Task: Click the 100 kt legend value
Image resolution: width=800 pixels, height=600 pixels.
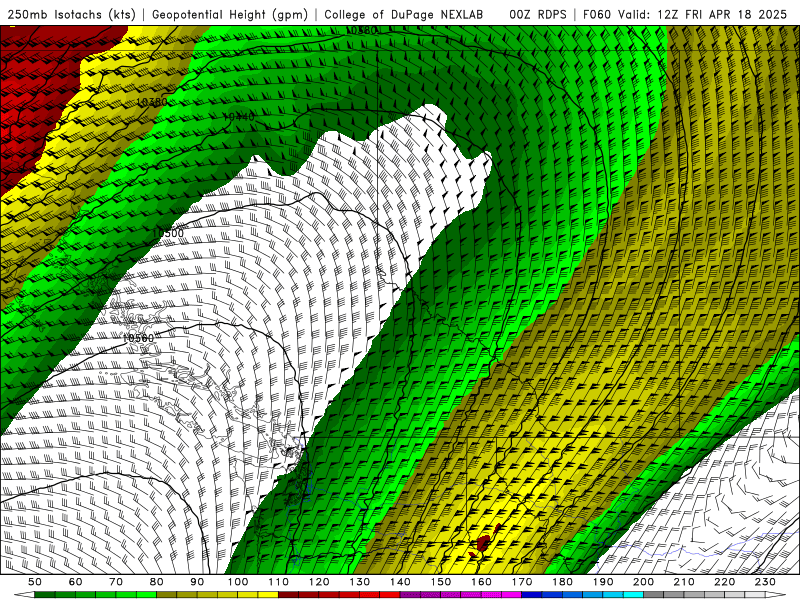Action: tap(238, 582)
